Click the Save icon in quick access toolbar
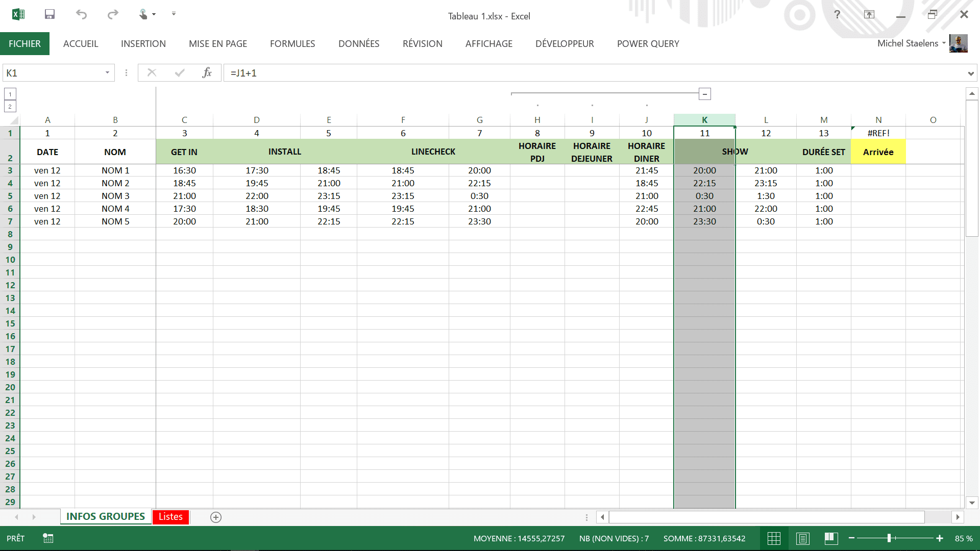This screenshot has height=551, width=980. tap(50, 14)
